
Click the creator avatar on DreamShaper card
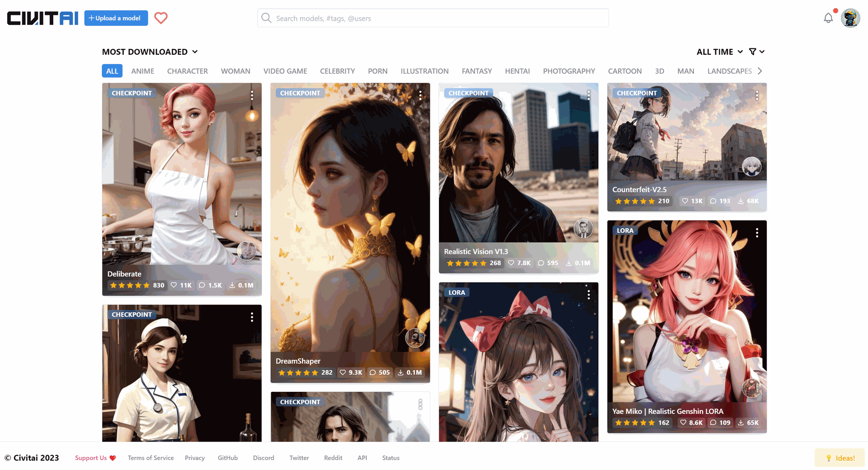[415, 338]
